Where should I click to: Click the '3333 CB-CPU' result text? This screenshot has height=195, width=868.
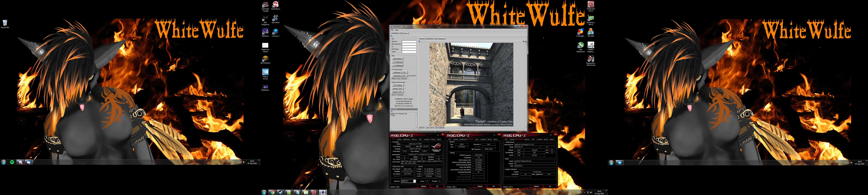click(412, 76)
